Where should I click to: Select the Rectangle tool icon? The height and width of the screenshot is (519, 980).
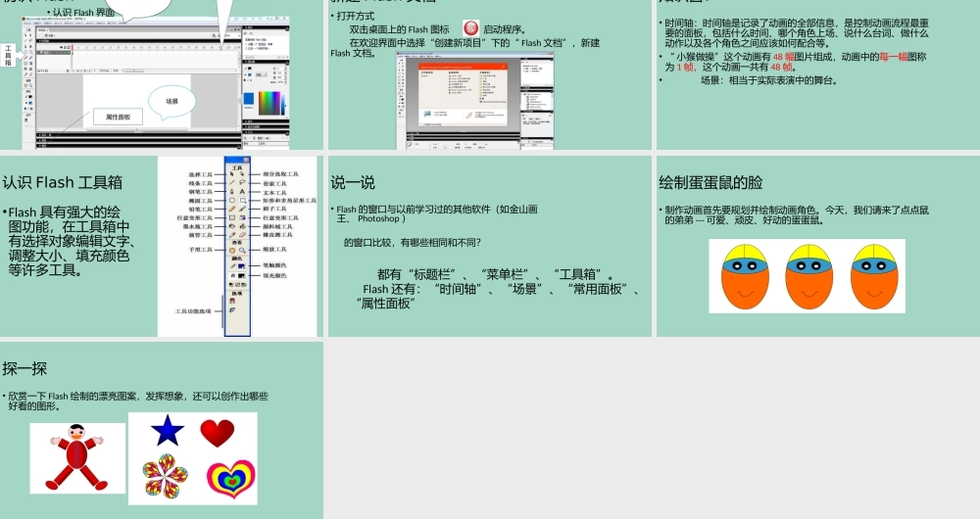tap(242, 201)
